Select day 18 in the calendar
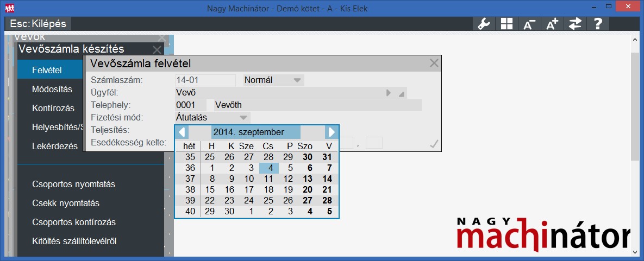644x261 pixels. [x=268, y=190]
